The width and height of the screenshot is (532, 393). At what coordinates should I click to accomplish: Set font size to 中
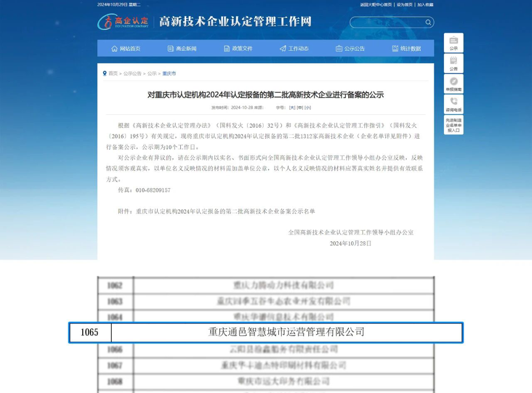pos(300,107)
